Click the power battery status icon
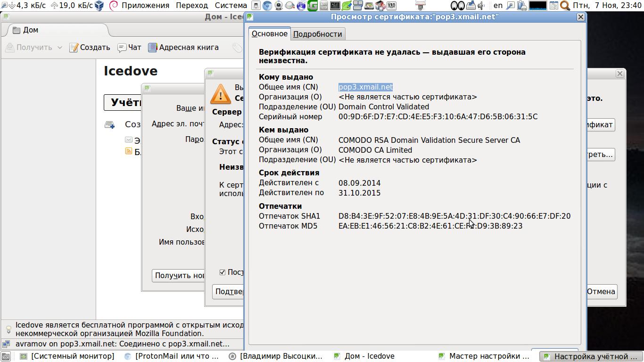 (x=521, y=6)
